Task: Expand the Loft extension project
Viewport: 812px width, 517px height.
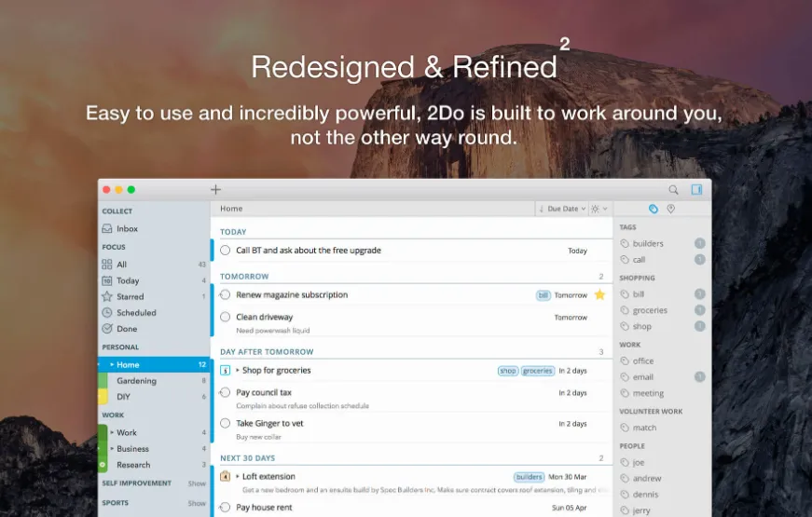Action: click(238, 476)
